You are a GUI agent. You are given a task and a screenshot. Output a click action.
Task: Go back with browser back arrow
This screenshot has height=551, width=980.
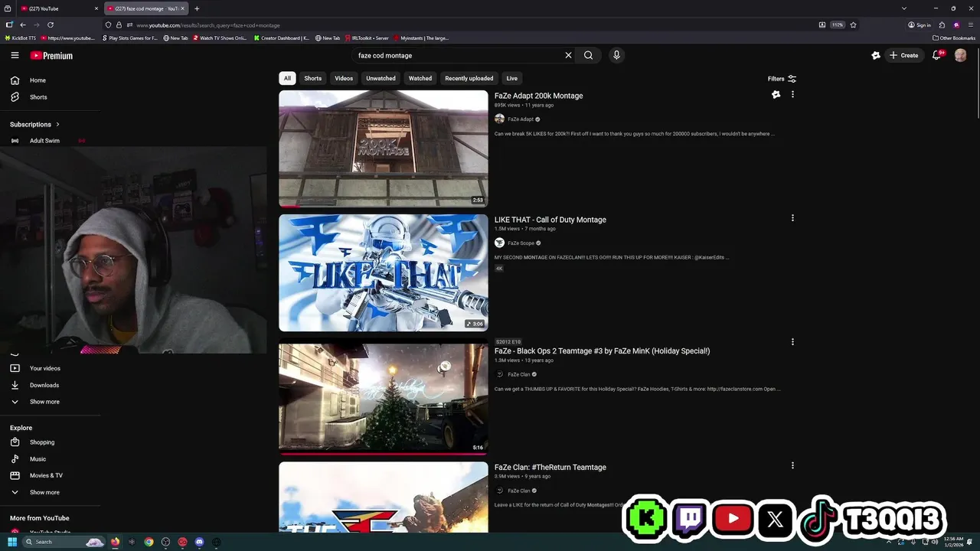click(23, 24)
